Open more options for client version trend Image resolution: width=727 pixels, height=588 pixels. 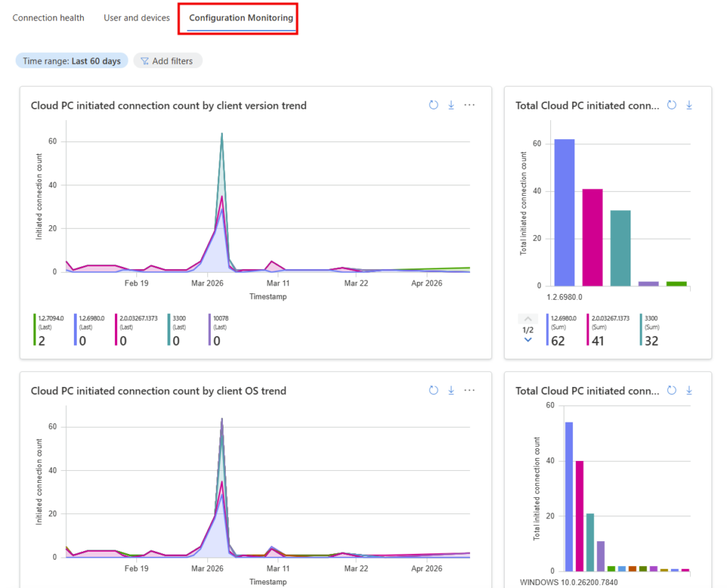coord(469,105)
